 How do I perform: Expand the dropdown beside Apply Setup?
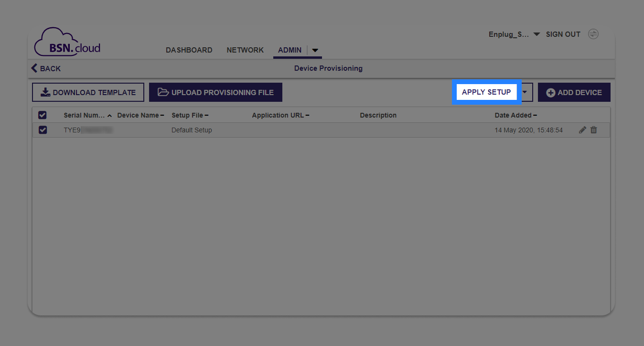tap(526, 92)
